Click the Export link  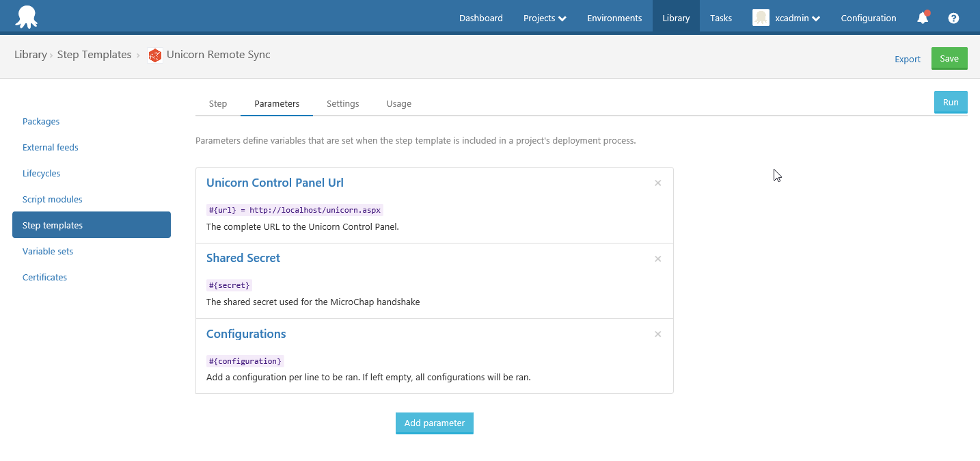coord(908,60)
